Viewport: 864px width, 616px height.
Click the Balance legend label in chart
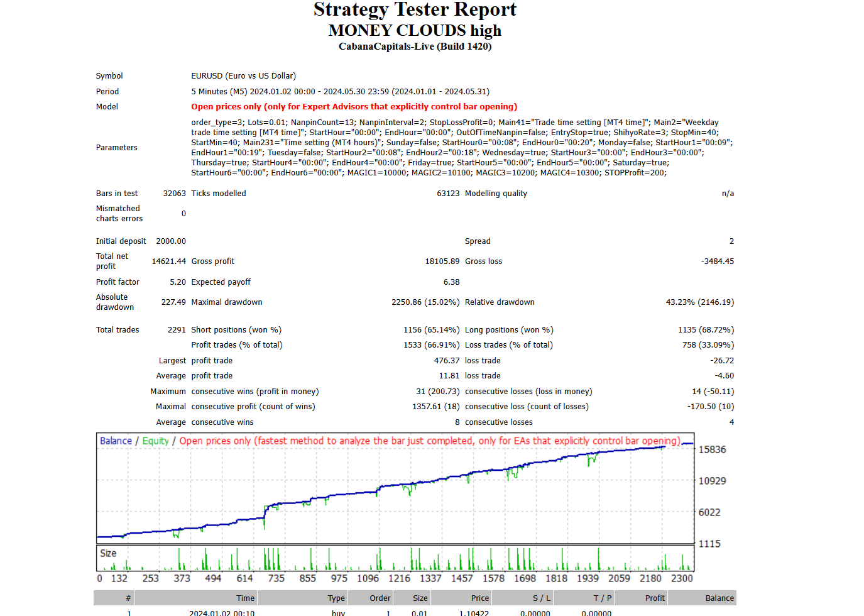pos(116,441)
